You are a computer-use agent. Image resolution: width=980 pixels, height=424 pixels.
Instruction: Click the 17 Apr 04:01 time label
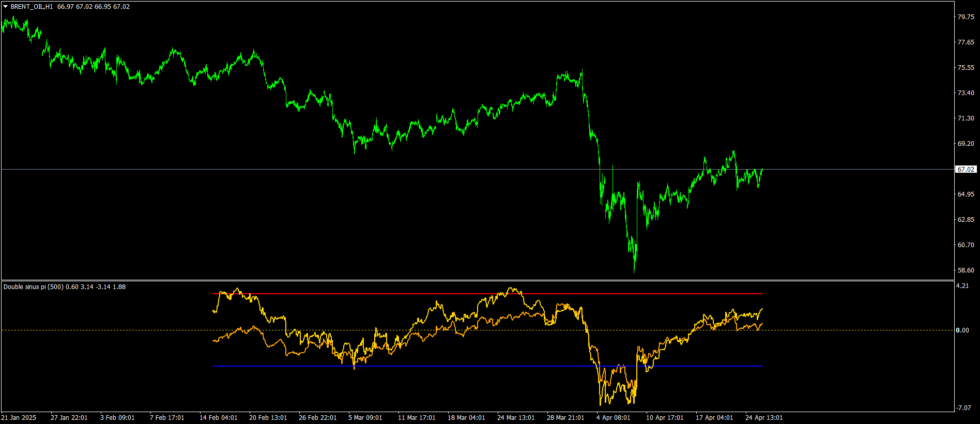tap(714, 418)
